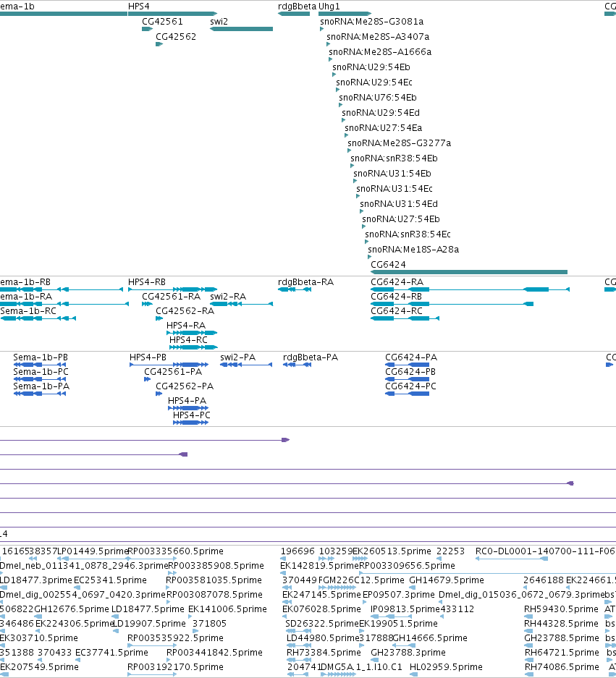Select the IP09813.5prime EST label
This screenshot has width=616, height=678.
tap(405, 609)
